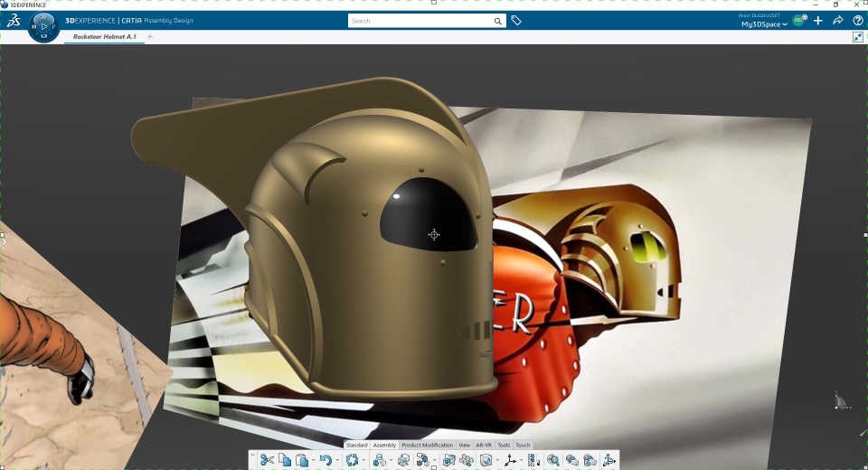The width and height of the screenshot is (868, 470).
Task: Click the 3DS logo in the top bar
Action: 14,21
